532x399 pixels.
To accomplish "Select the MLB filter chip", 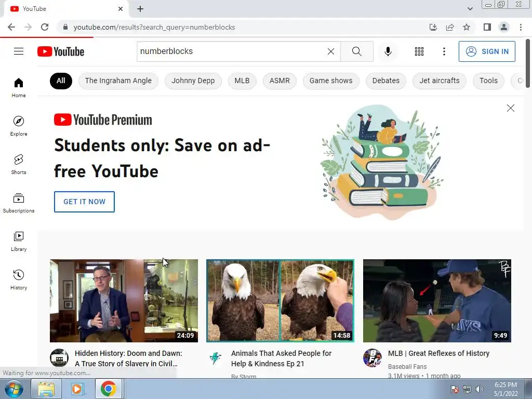I will 242,81.
